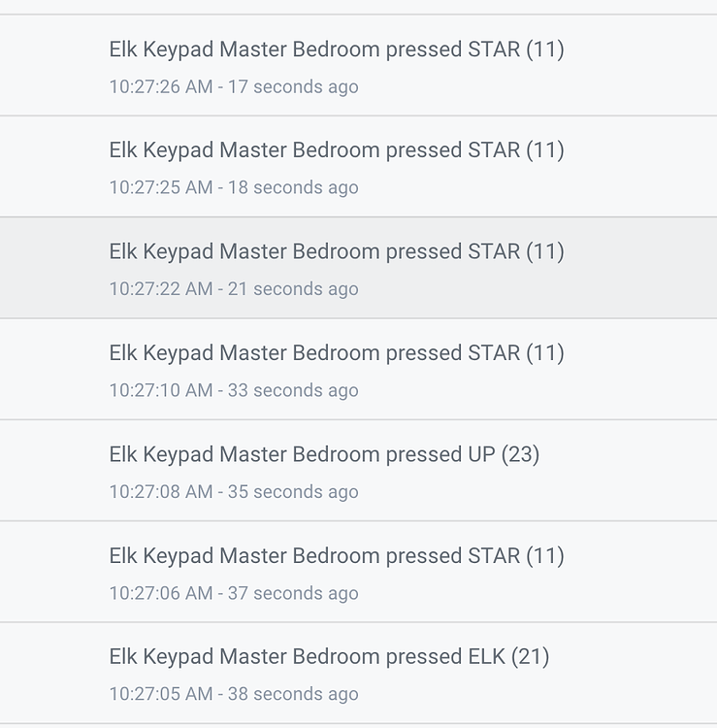Open Elk Keypad Master Bedroom link in the 10:27:26 AM entry
Screen dimensions: 717x728
(244, 50)
